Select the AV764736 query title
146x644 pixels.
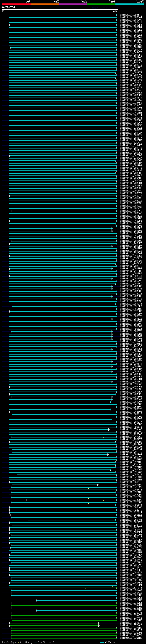pyautogui.click(x=8, y=8)
